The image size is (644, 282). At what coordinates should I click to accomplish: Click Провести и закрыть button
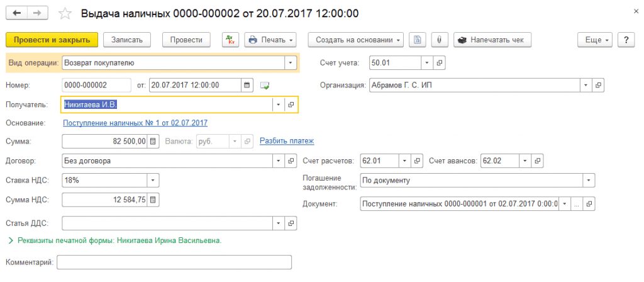[52, 40]
